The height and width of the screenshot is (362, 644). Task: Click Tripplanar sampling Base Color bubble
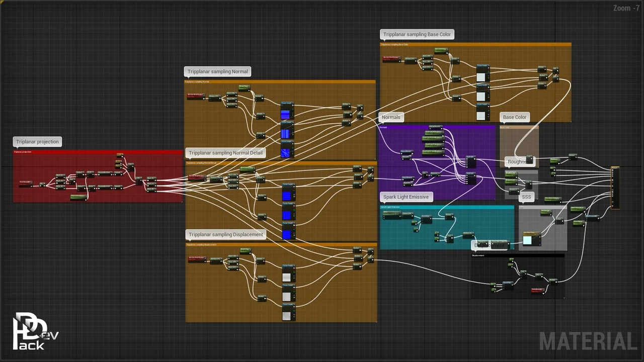(x=417, y=34)
